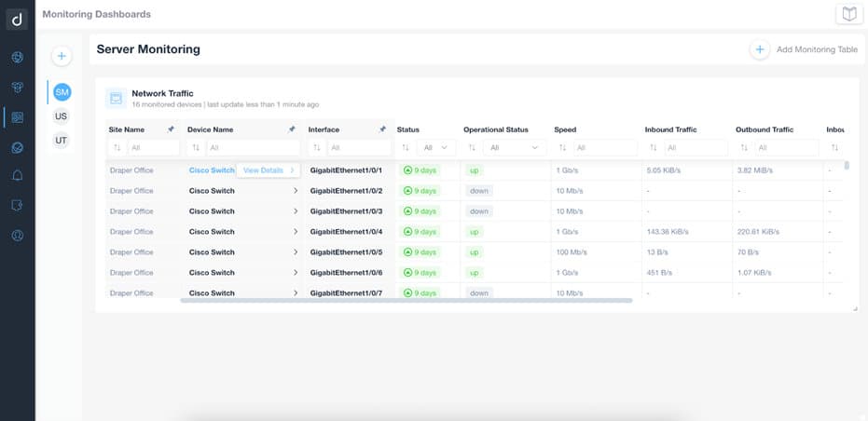
Task: Open the Operational Status filter dropdown
Action: 512,147
